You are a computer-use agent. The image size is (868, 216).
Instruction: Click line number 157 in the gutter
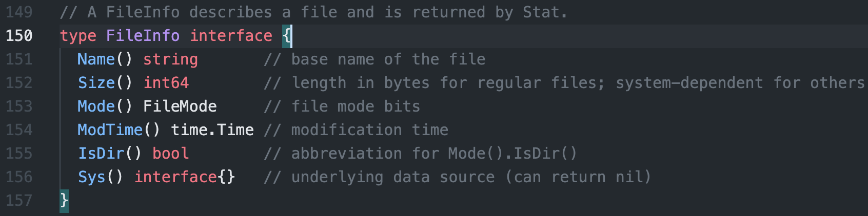coord(19,201)
